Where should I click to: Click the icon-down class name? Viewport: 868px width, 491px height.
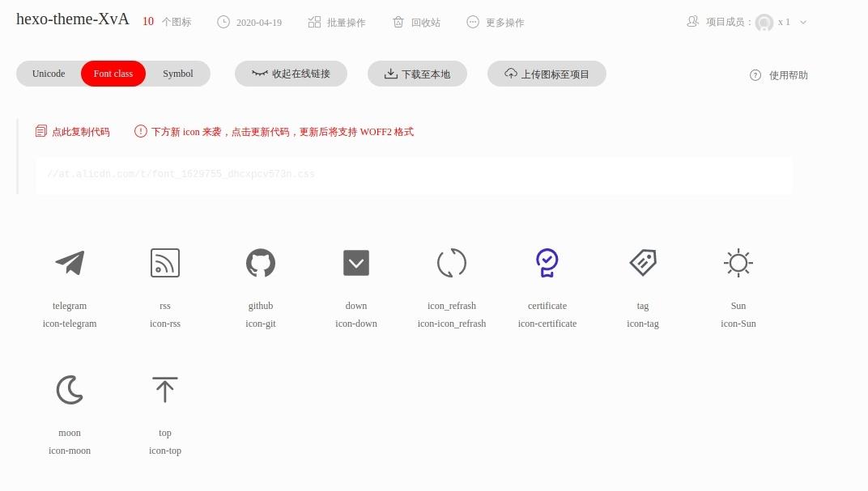point(356,324)
